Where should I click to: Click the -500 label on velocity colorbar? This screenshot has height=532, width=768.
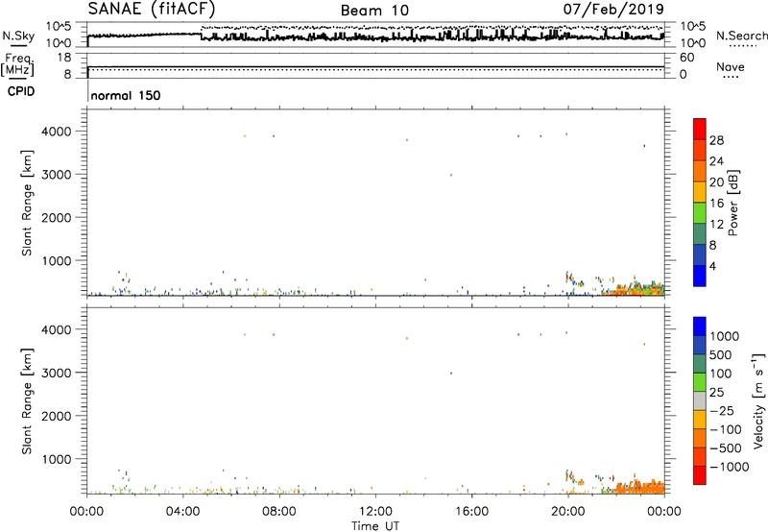726,448
